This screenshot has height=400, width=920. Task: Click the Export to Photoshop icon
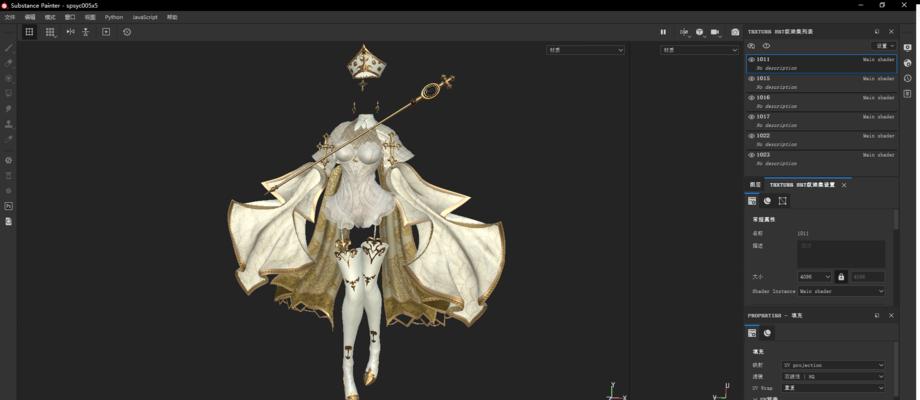click(x=9, y=206)
